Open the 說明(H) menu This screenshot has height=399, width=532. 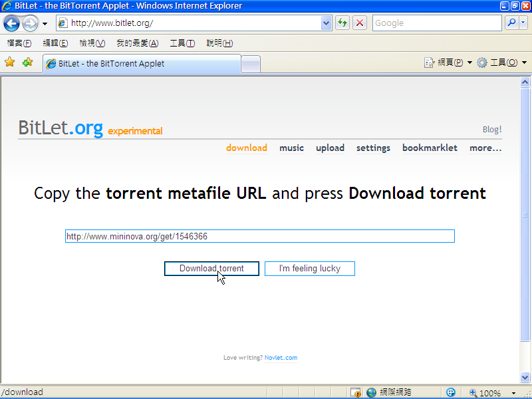219,43
